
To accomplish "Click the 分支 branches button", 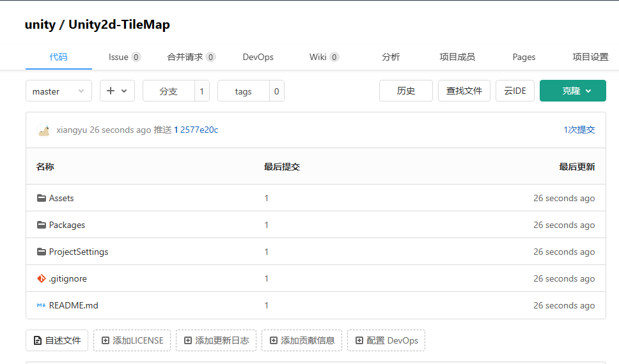I will point(169,91).
